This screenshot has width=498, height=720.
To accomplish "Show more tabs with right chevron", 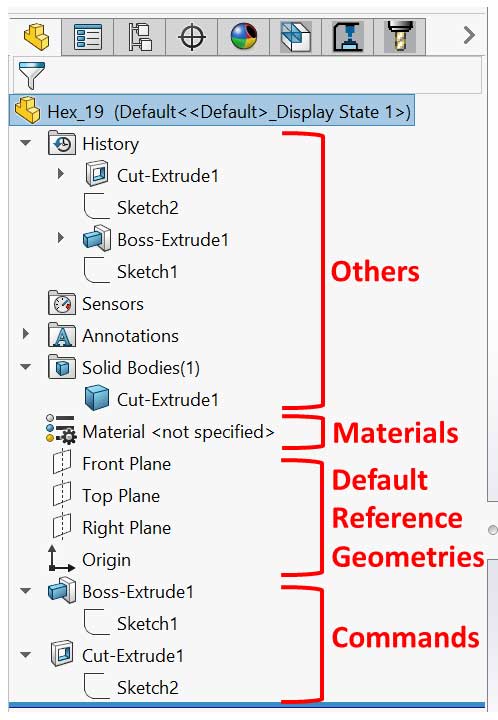I will [x=469, y=35].
